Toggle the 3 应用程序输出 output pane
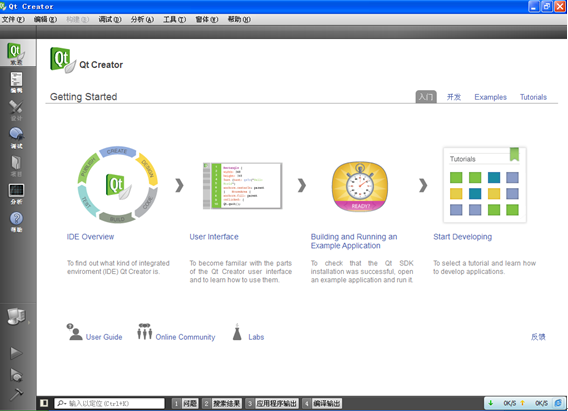568x411 pixels. pyautogui.click(x=272, y=403)
